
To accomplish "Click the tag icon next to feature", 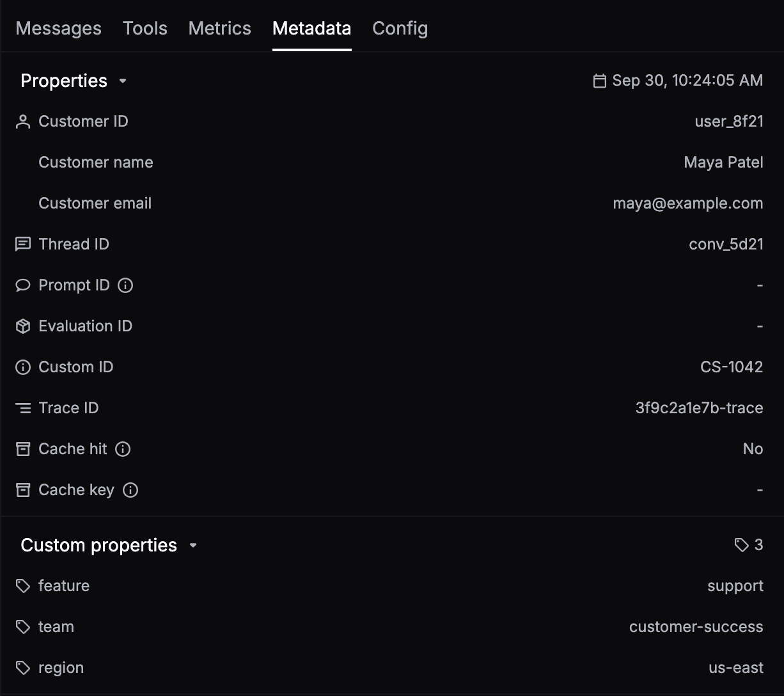I will [x=23, y=586].
